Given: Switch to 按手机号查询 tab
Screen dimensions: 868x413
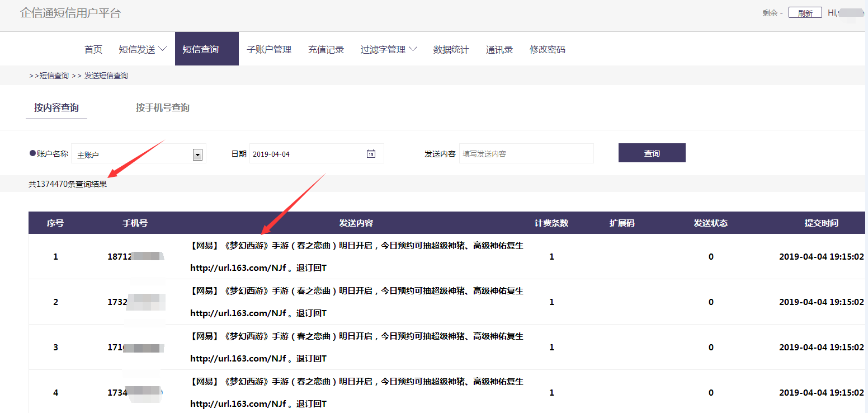Looking at the screenshot, I should point(162,107).
